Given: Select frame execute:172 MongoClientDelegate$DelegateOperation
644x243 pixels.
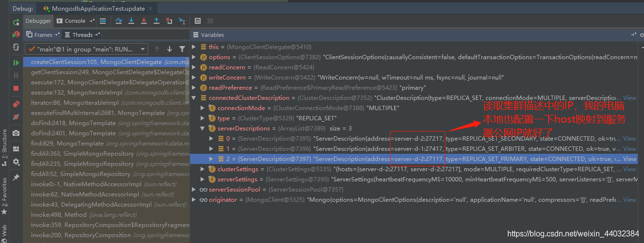Looking at the screenshot, I should click(107, 82).
